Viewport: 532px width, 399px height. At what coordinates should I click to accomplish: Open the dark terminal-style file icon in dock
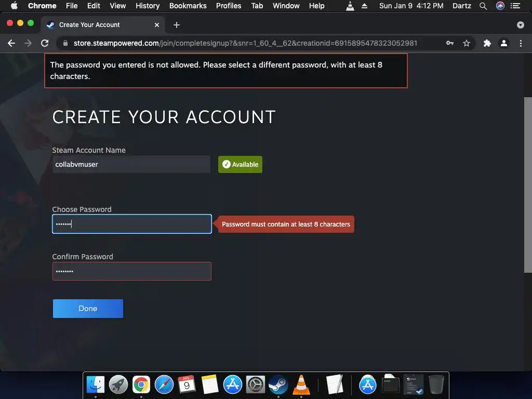(x=390, y=384)
